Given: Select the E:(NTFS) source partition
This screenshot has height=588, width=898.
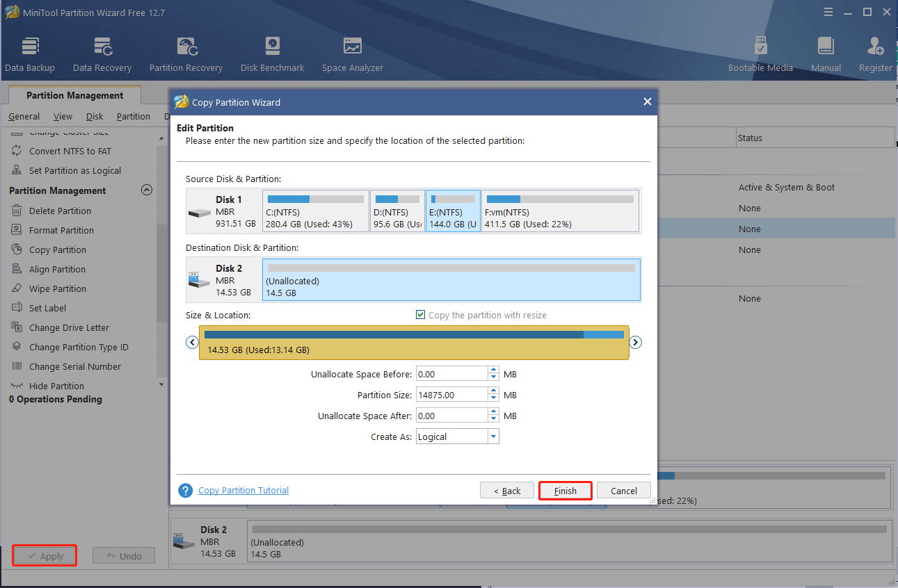Looking at the screenshot, I should pyautogui.click(x=453, y=211).
